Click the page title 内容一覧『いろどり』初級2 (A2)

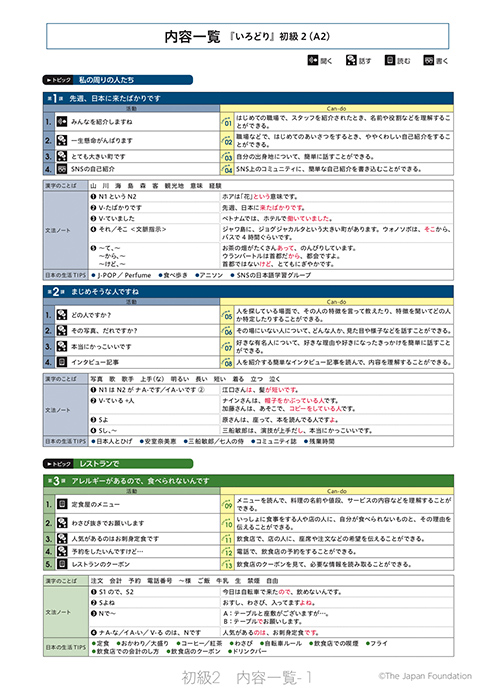point(247,36)
